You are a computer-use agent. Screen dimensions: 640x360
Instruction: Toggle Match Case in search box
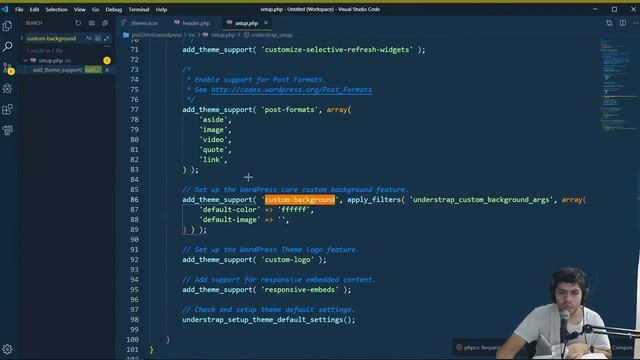pos(89,38)
